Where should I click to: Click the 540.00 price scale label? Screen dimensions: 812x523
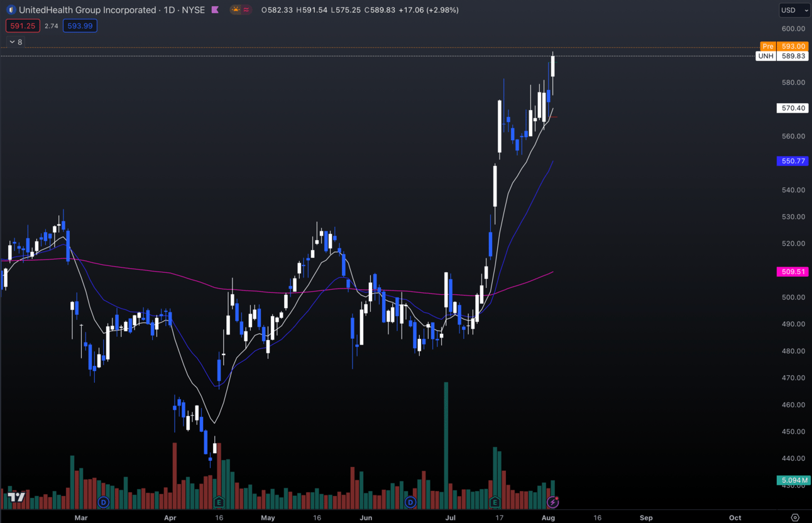(793, 190)
